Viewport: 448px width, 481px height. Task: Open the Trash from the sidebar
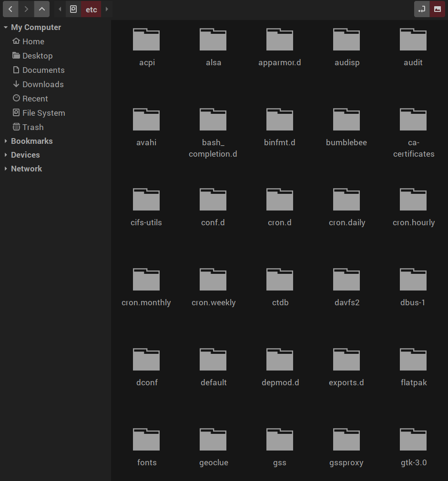coord(32,127)
